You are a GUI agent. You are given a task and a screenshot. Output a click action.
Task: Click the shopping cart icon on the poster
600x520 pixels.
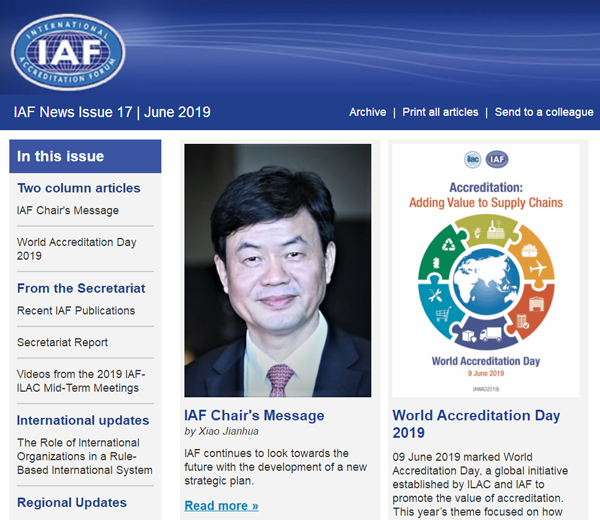point(443,315)
